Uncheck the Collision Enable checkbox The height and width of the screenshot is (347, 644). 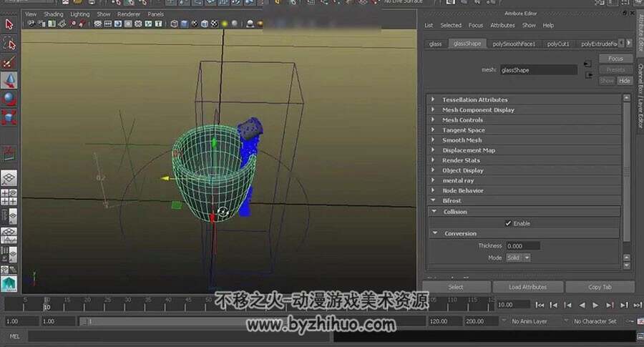pyautogui.click(x=508, y=223)
